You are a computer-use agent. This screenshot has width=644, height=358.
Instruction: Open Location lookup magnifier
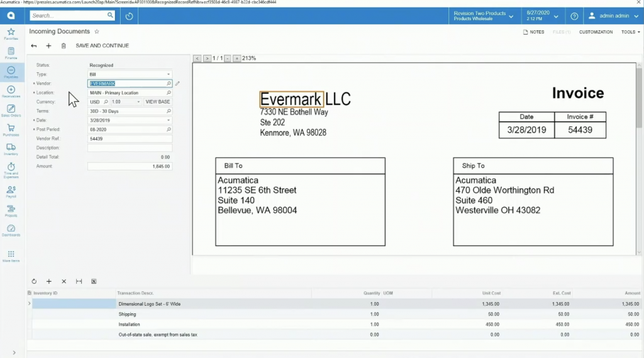(169, 93)
